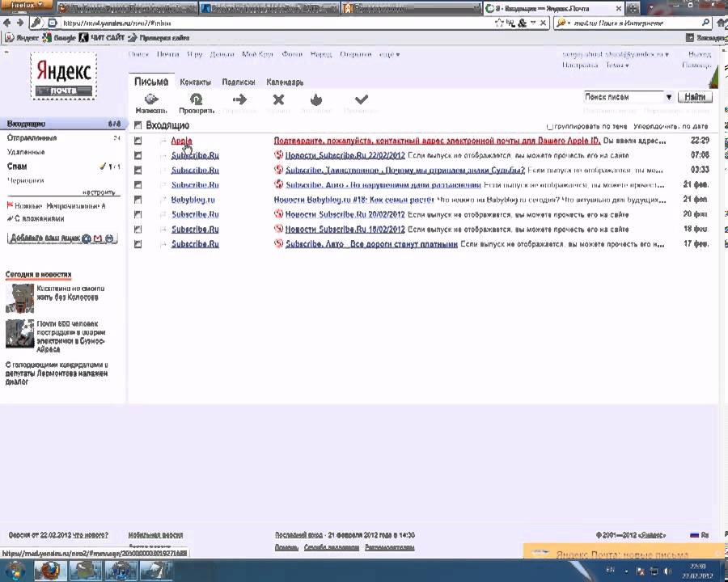Click the Firefox back arrow
Screen dimensions: 728x582
7,23
